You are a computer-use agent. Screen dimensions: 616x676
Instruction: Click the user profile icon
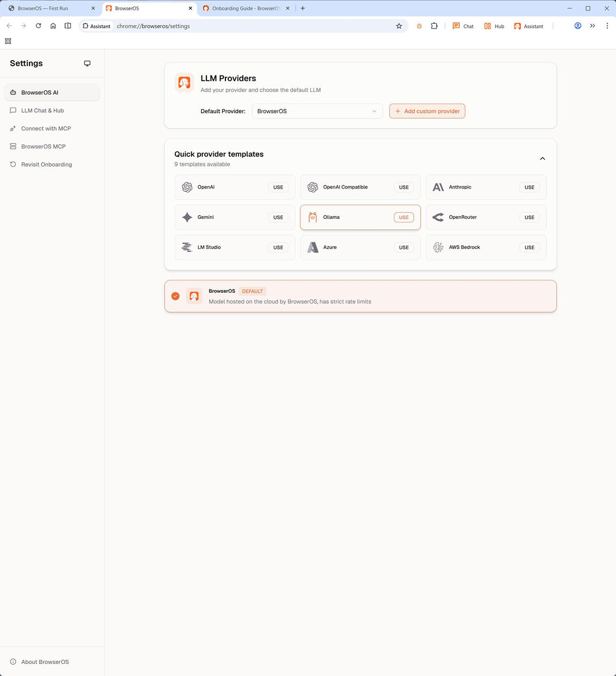coord(577,26)
